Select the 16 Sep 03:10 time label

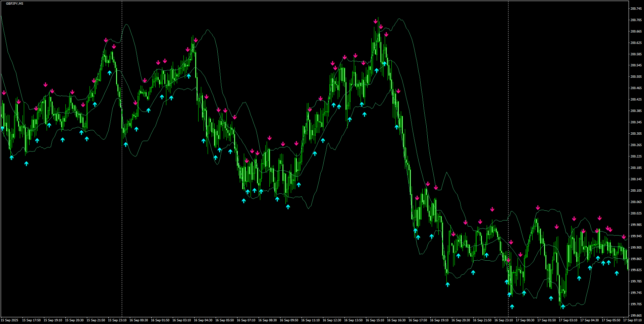181,320
